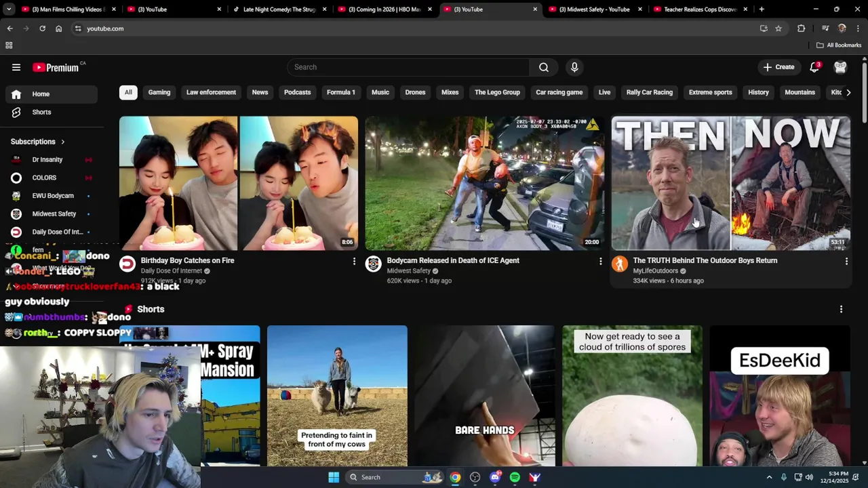Open options for Birthday Boy video
Viewport: 868px width, 488px height.
(354, 261)
